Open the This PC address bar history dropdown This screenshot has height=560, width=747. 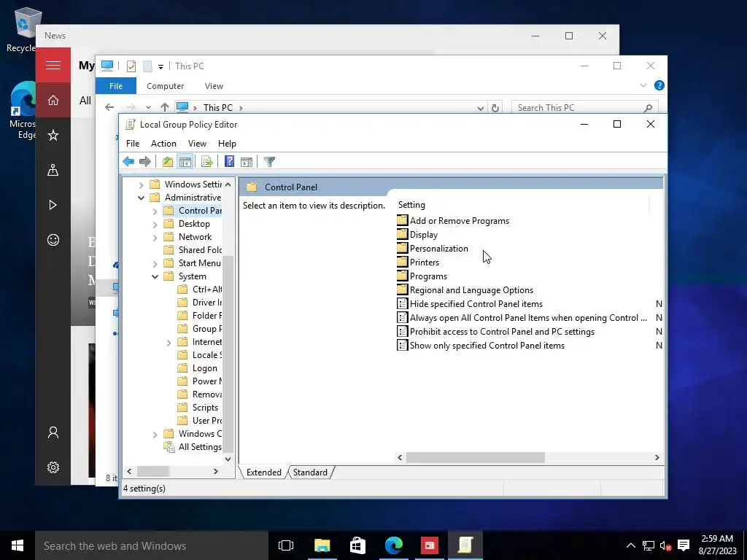tap(480, 108)
